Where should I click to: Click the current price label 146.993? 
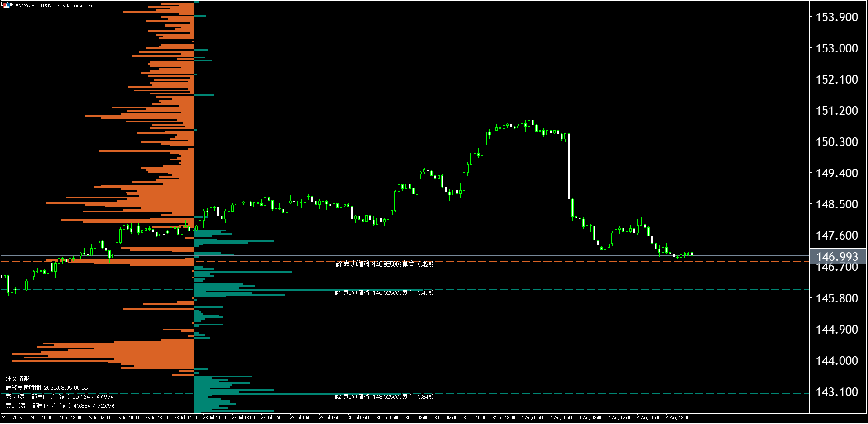[x=837, y=257]
